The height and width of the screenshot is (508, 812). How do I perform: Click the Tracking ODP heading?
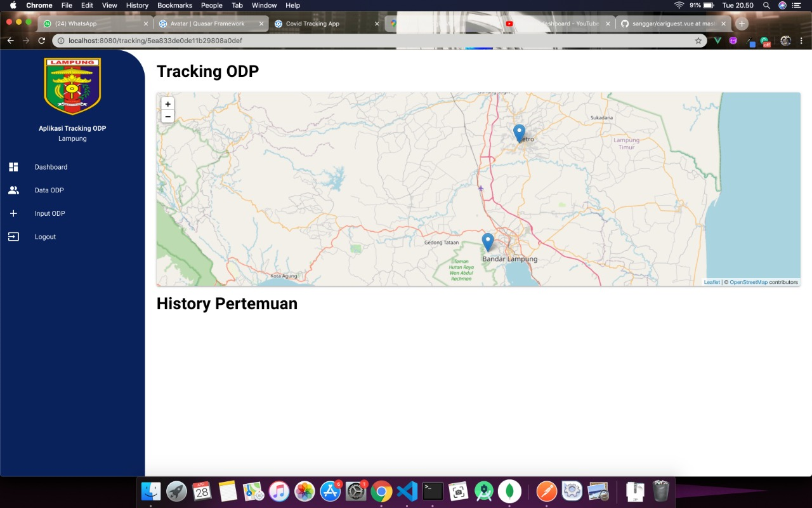(x=208, y=71)
